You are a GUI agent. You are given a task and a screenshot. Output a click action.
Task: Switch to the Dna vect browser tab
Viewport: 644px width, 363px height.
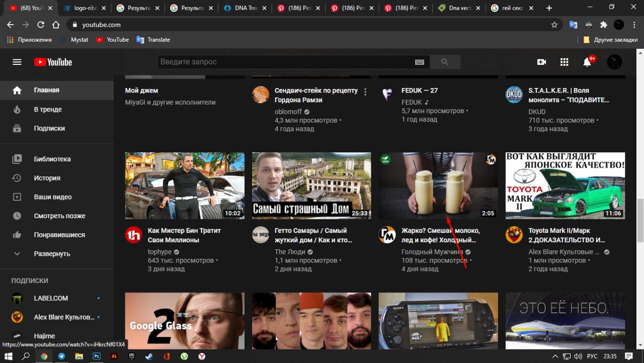(459, 8)
